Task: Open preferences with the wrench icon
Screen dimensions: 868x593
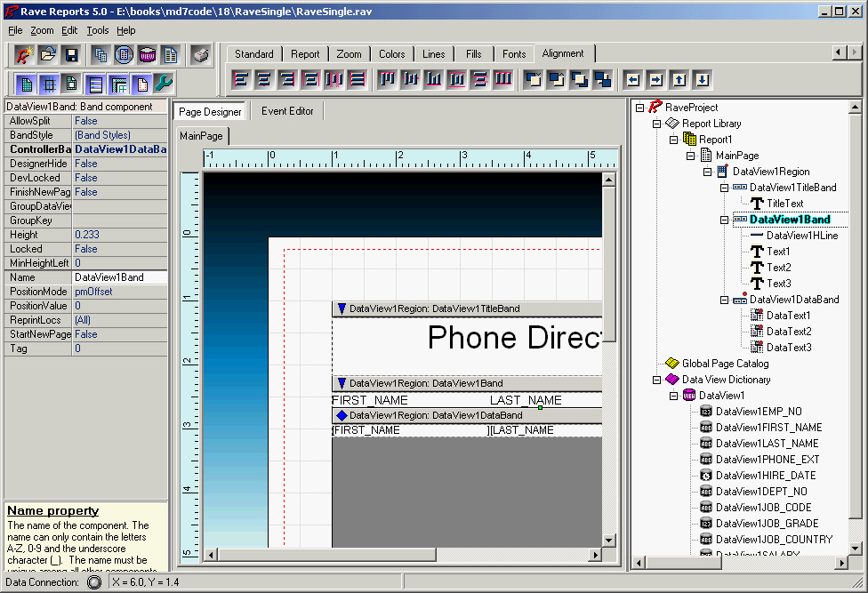Action: pyautogui.click(x=164, y=84)
